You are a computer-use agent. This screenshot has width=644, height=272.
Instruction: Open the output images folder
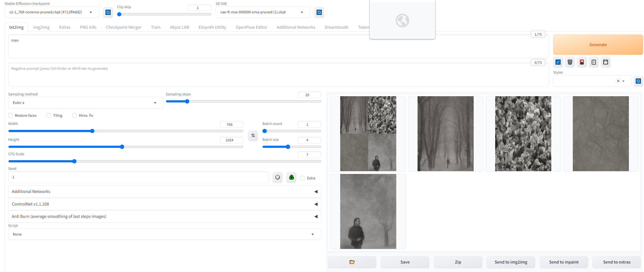(352, 262)
